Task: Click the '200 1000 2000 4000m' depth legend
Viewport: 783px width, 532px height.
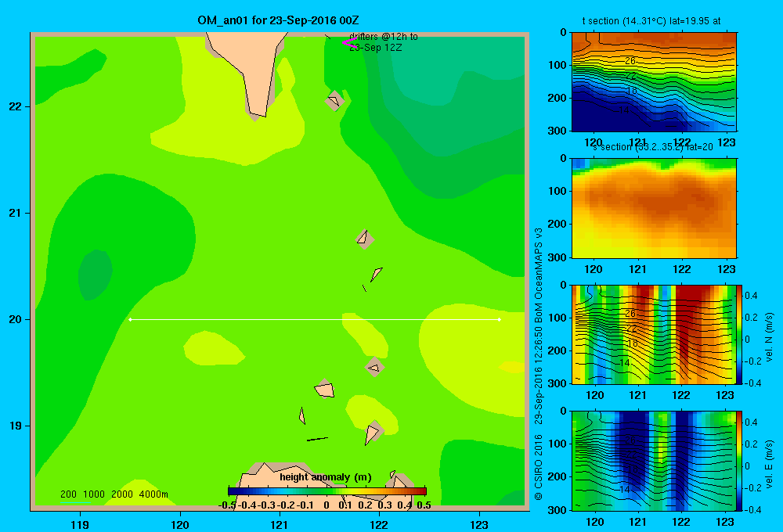Action: tap(114, 494)
